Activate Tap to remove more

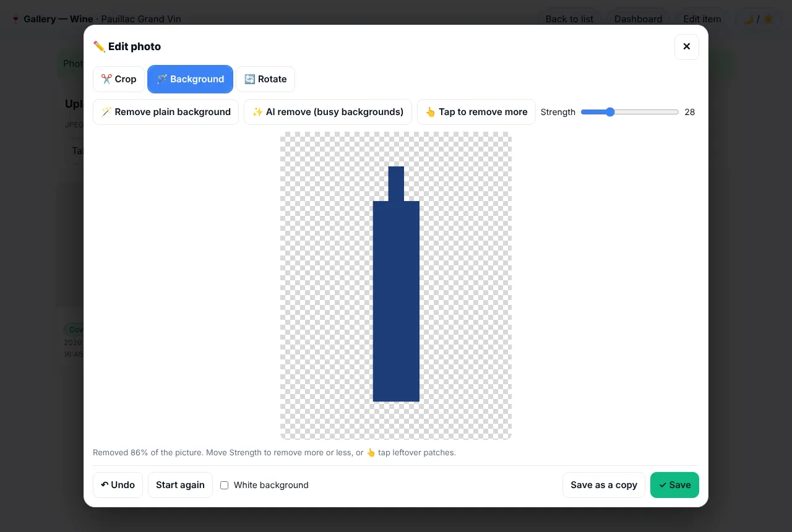tap(476, 112)
